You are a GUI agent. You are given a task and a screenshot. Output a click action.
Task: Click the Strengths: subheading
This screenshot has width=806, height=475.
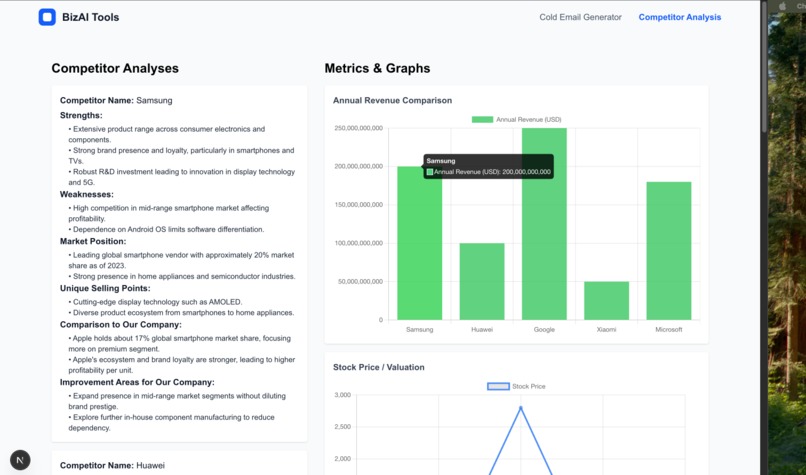tap(81, 115)
